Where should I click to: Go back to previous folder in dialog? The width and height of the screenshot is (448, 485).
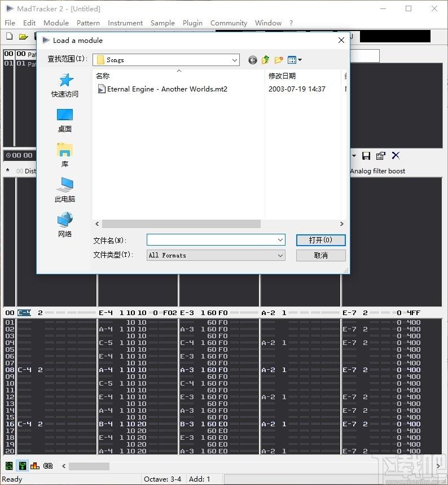coord(252,60)
